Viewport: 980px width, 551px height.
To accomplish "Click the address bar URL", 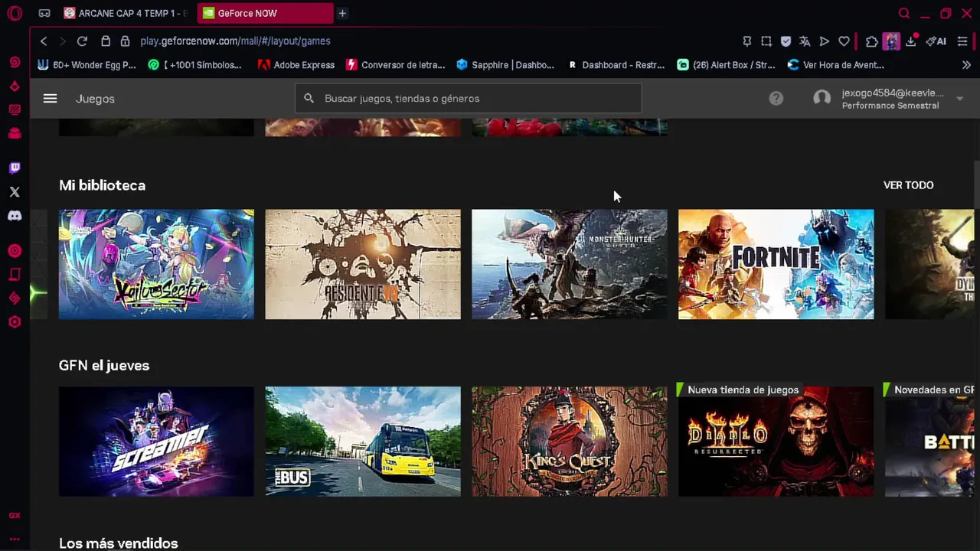I will [x=235, y=41].
